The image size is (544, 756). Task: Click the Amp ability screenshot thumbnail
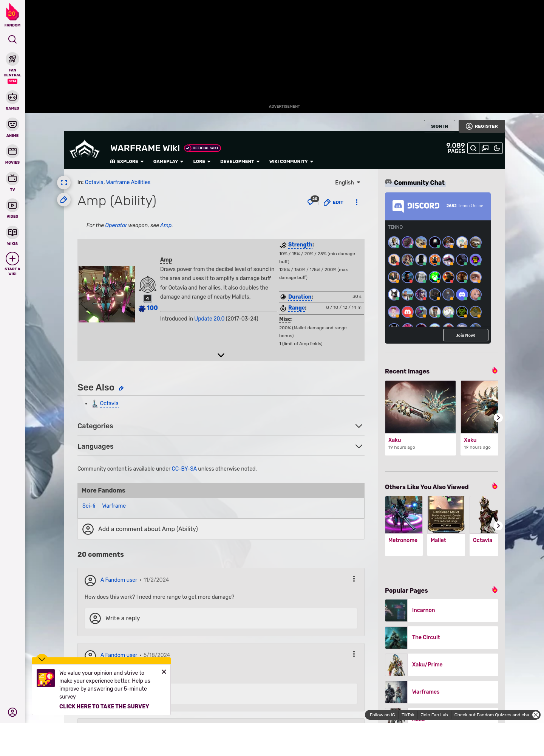click(x=107, y=294)
